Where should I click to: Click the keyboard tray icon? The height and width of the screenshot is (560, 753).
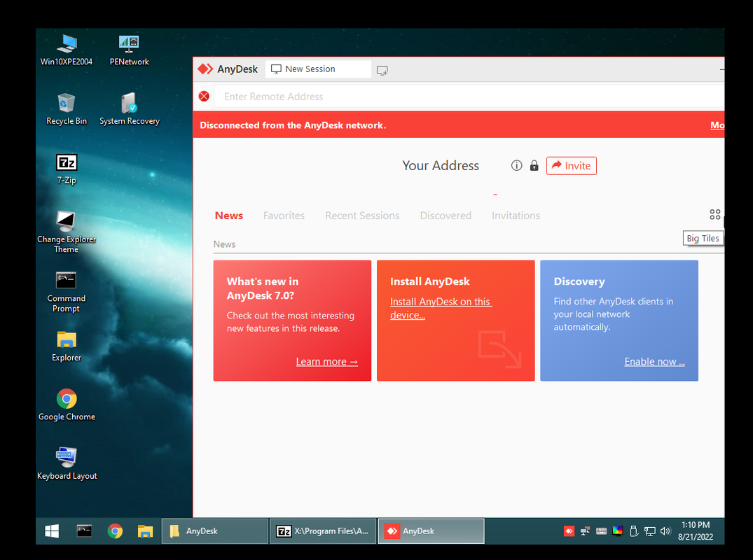[601, 531]
